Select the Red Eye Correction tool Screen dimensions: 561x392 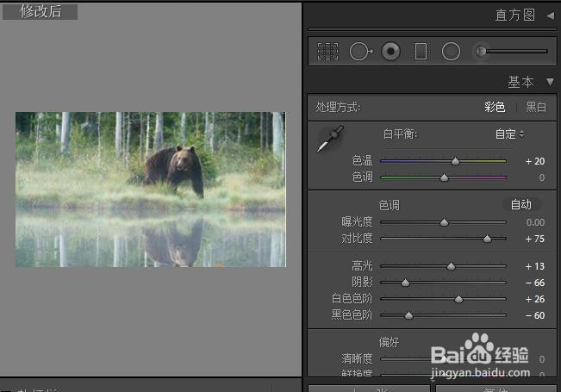(x=390, y=52)
